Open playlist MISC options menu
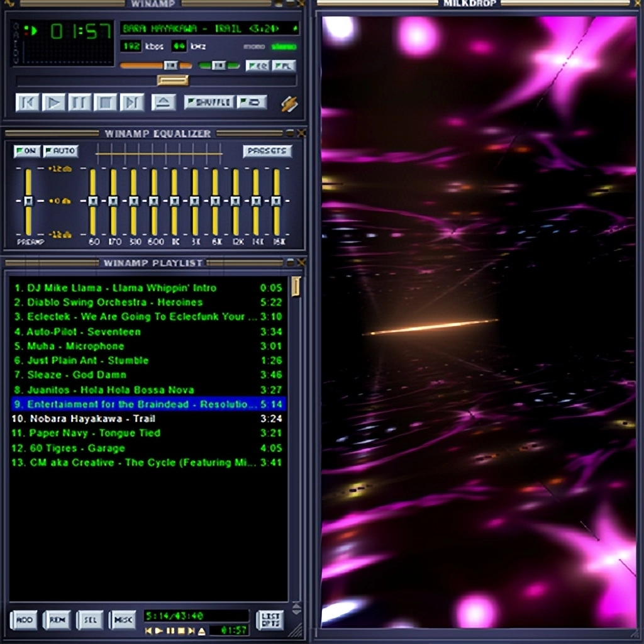The image size is (644, 644). click(x=123, y=620)
